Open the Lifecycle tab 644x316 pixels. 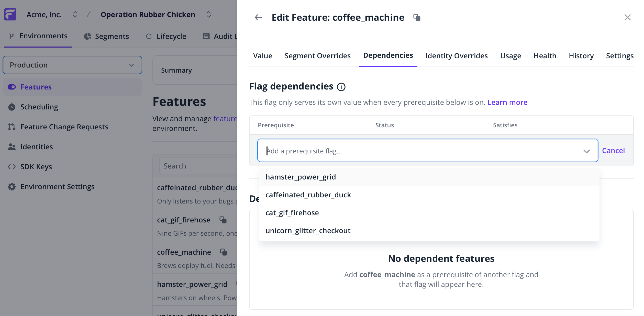pos(166,36)
